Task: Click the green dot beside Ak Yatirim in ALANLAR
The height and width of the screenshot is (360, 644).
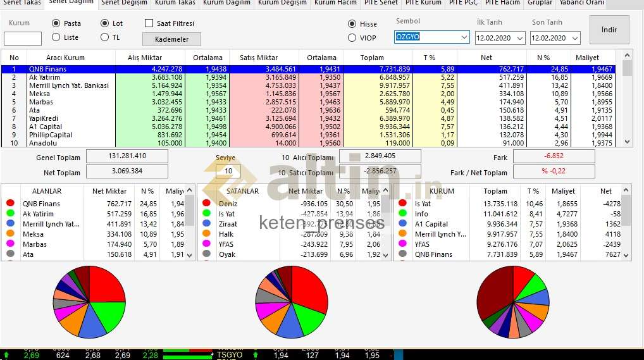Action: coord(11,213)
